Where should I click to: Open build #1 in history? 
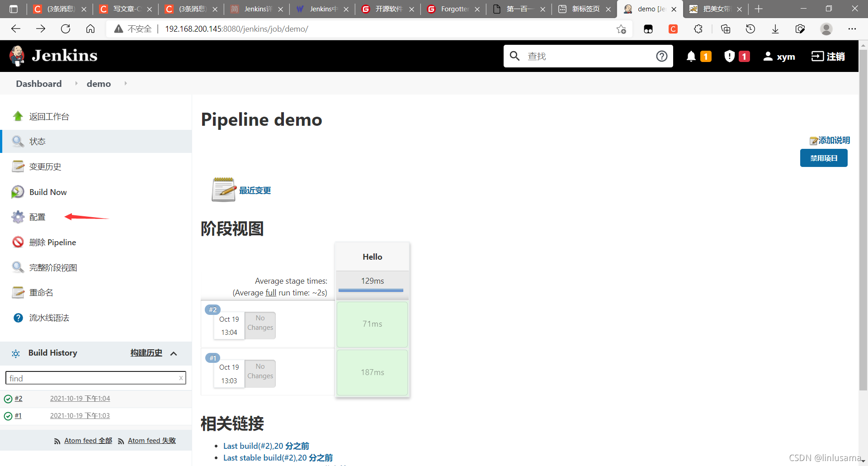coord(18,416)
